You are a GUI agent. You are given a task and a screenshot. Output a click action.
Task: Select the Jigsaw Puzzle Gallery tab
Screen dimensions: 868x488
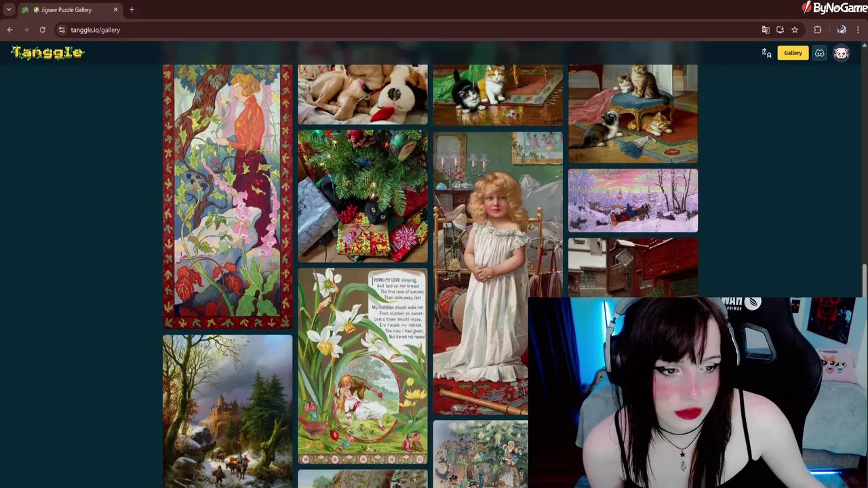pos(71,9)
